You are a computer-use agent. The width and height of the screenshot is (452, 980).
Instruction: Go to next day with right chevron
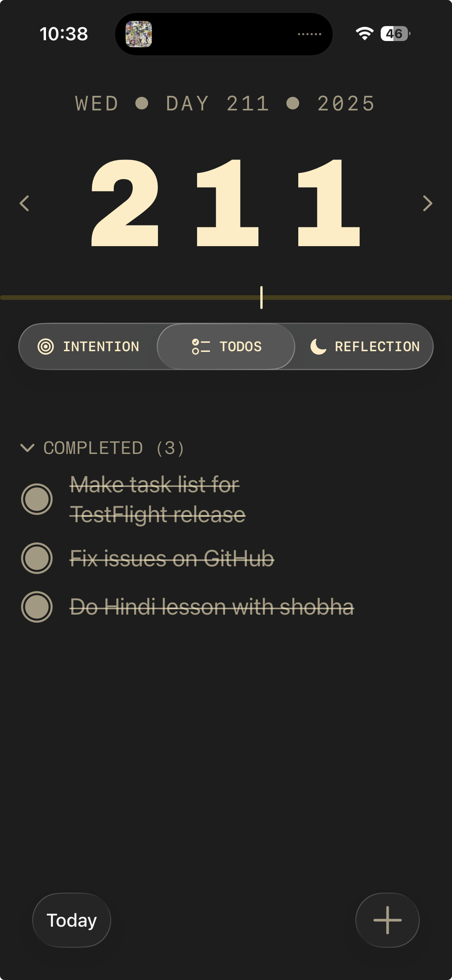click(x=427, y=203)
